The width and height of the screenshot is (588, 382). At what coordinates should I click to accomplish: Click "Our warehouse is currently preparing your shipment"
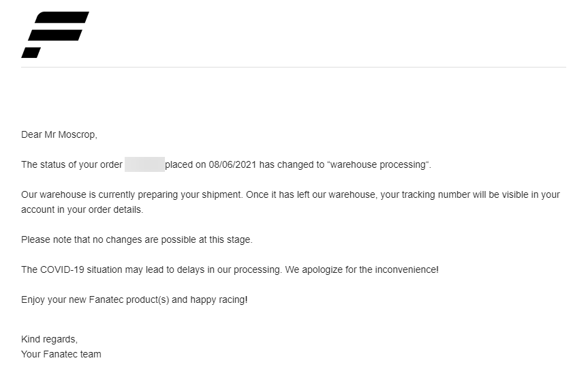[131, 194]
